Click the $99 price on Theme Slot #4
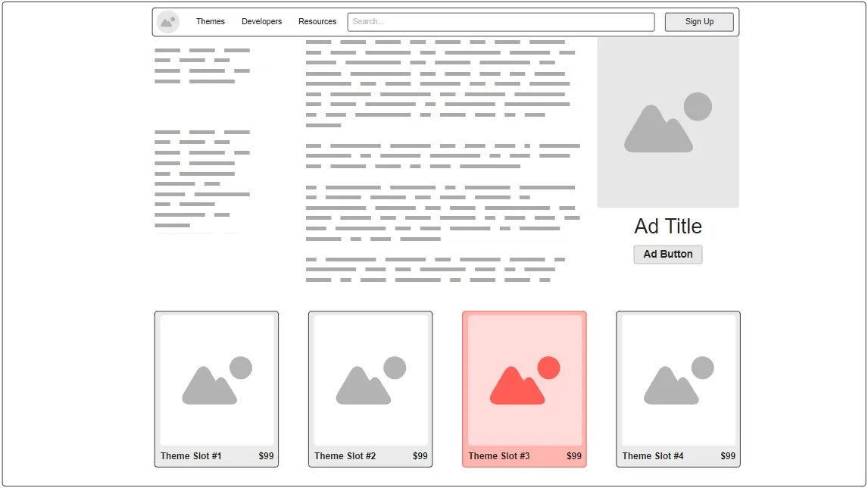The image size is (868, 488). click(x=727, y=456)
